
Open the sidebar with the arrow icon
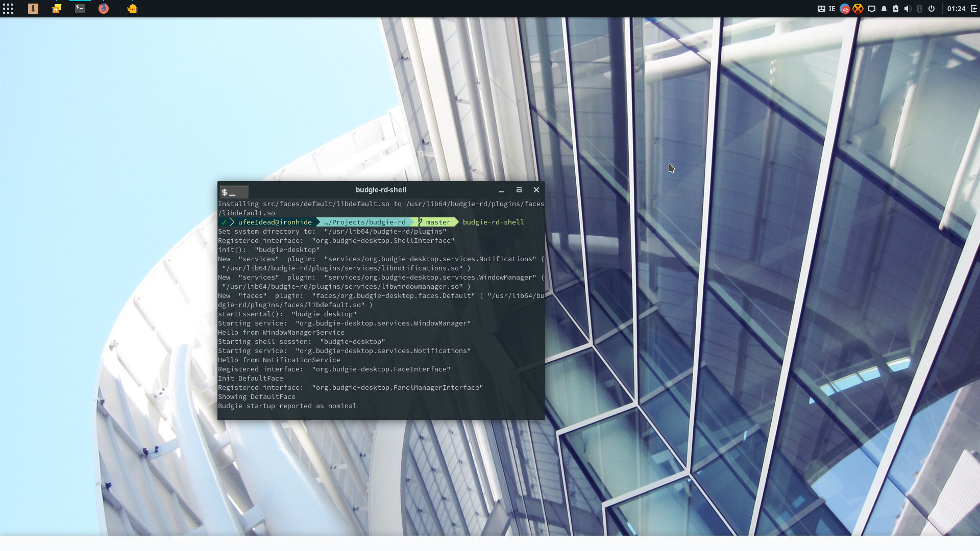click(974, 9)
